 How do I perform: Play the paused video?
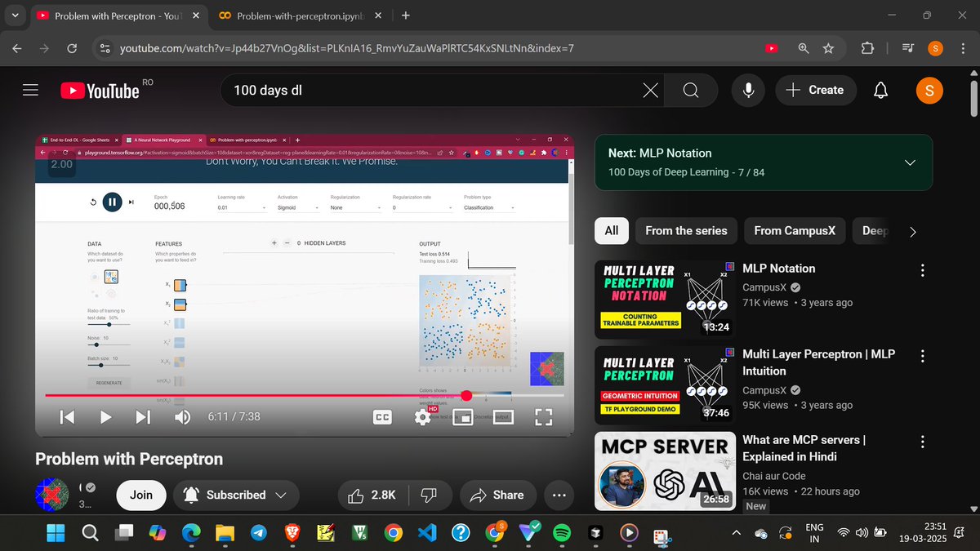tap(105, 417)
